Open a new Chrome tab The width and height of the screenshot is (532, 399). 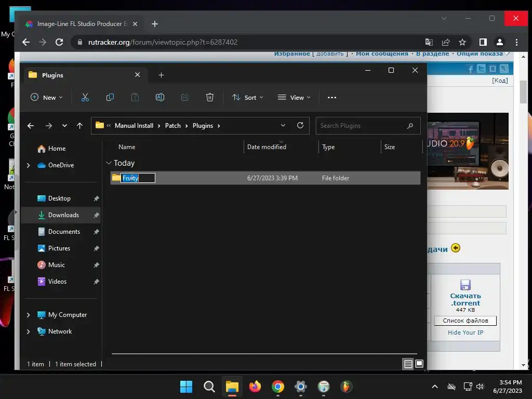tap(155, 24)
